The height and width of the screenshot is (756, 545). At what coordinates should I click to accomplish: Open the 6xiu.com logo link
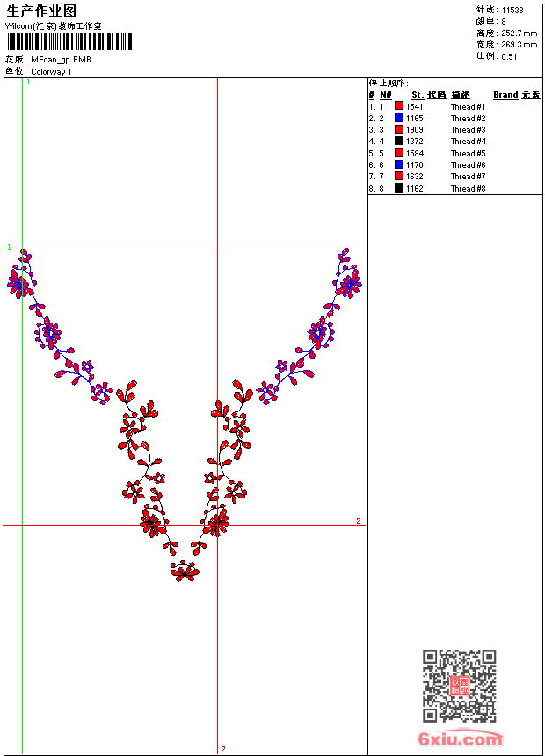[461, 739]
